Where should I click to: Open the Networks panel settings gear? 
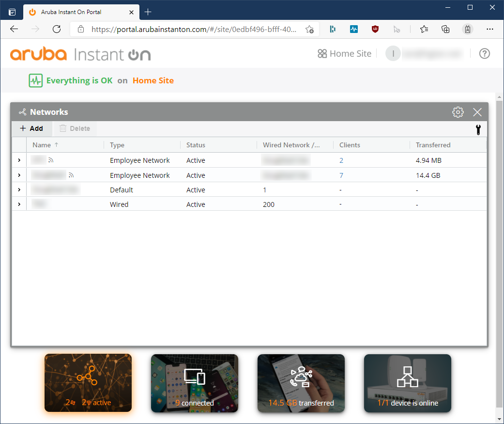click(458, 112)
